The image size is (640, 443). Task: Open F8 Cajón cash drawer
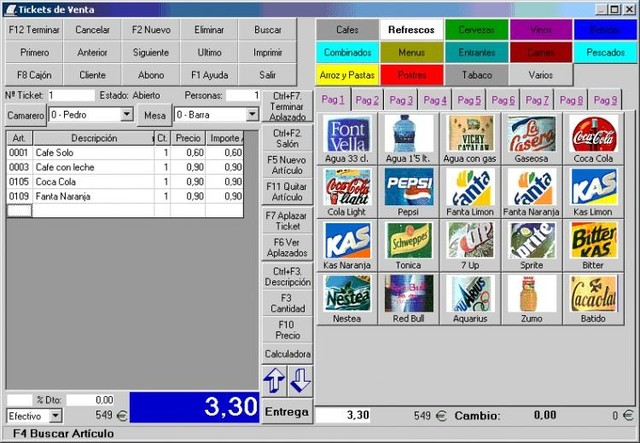(34, 75)
